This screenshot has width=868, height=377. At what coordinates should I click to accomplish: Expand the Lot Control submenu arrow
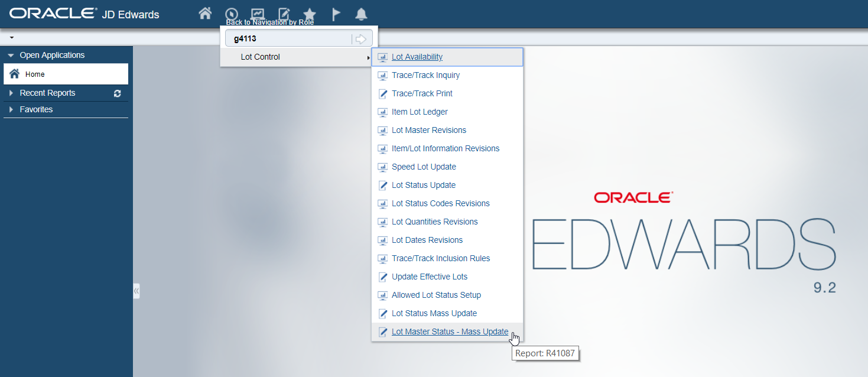click(x=369, y=57)
